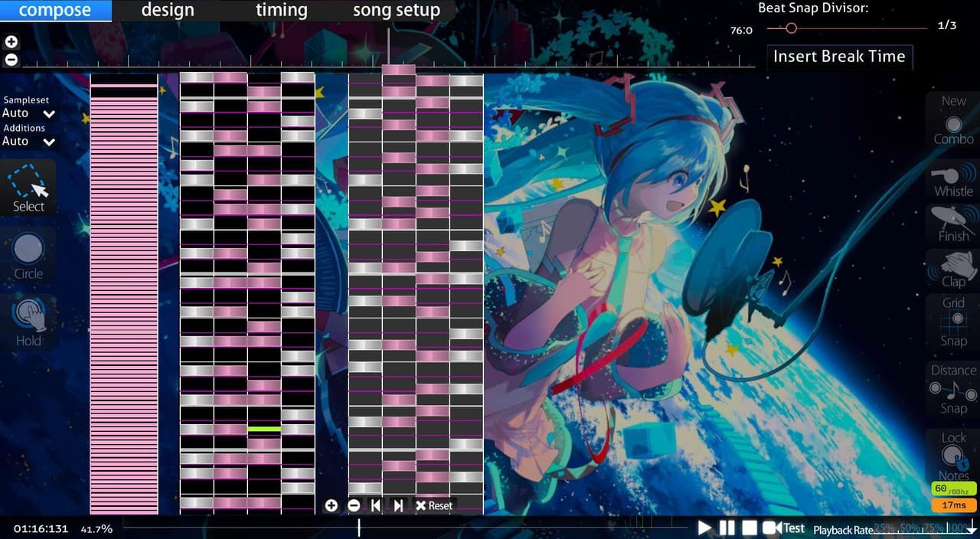Zoom out the top timeline with minus icon
Viewport: 980px width, 539px height.
pyautogui.click(x=11, y=59)
